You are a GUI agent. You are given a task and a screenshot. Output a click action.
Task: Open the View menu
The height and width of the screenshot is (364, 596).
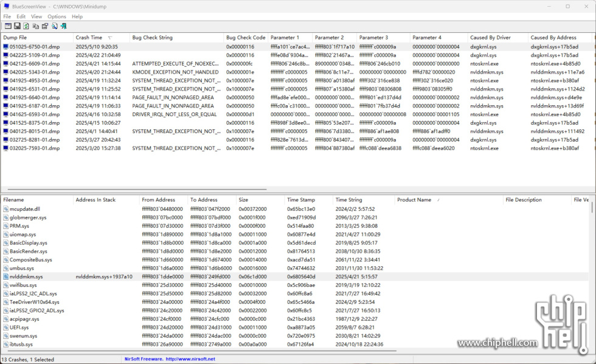pyautogui.click(x=36, y=16)
